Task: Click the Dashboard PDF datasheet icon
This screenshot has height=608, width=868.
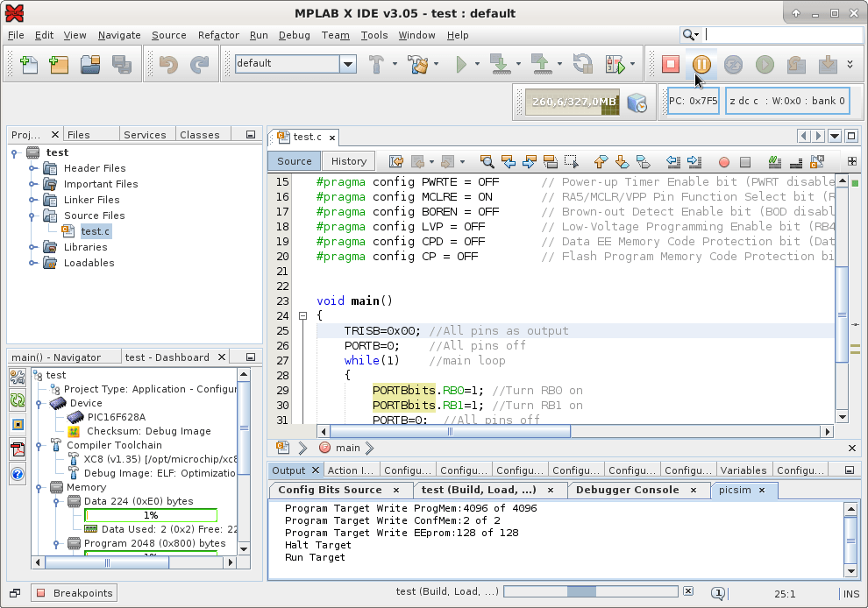Action: [18, 449]
